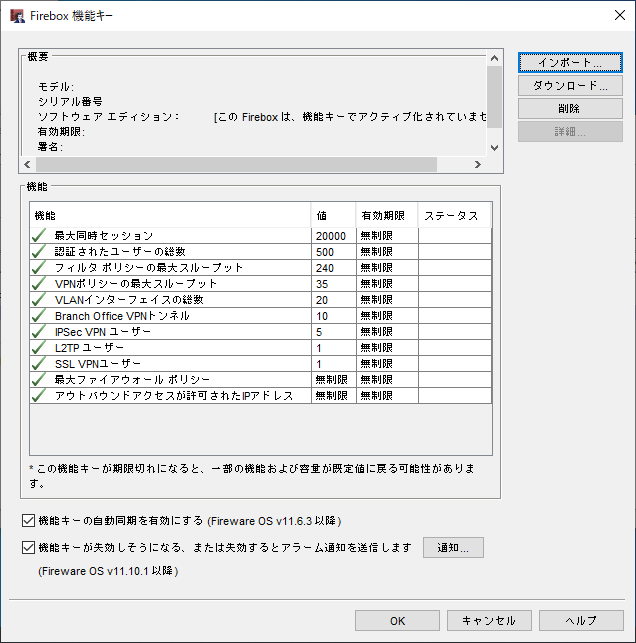
Task: Click the value 20 cell
Action: [334, 300]
